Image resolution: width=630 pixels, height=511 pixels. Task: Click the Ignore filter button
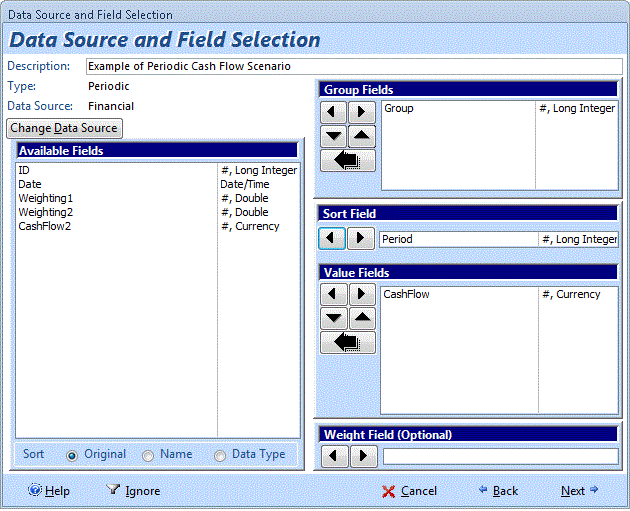[133, 491]
